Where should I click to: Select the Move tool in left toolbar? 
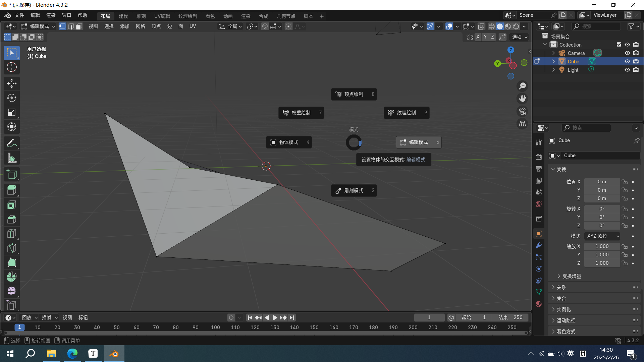coord(12,83)
